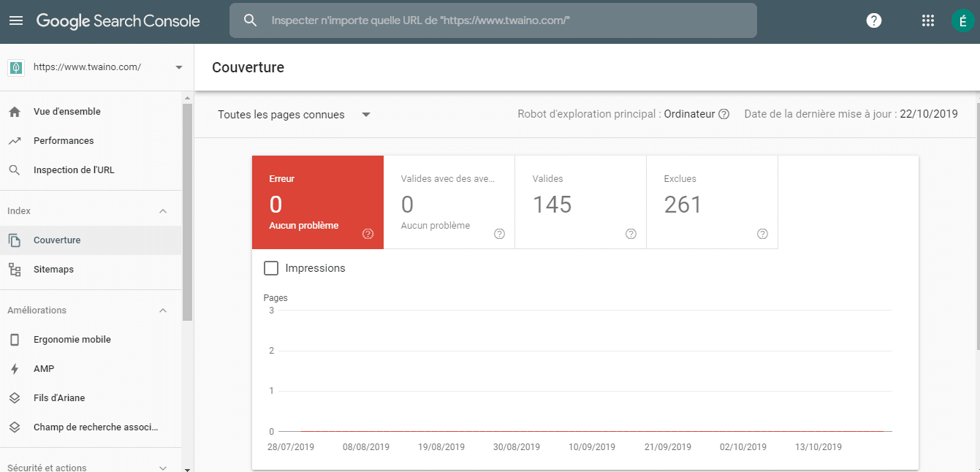Click help icon next to Ordinateur
This screenshot has width=980, height=472.
724,114
